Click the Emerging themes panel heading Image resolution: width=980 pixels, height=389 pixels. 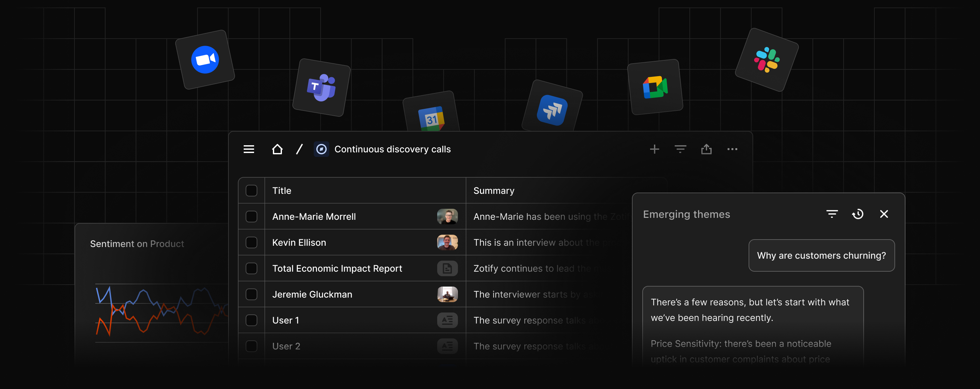(x=686, y=214)
